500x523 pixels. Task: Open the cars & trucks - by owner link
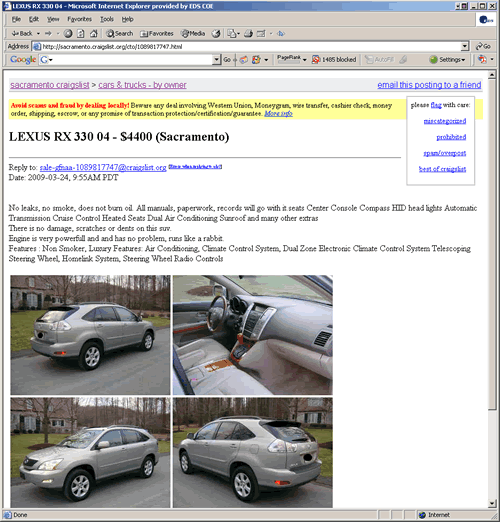pyautogui.click(x=142, y=85)
